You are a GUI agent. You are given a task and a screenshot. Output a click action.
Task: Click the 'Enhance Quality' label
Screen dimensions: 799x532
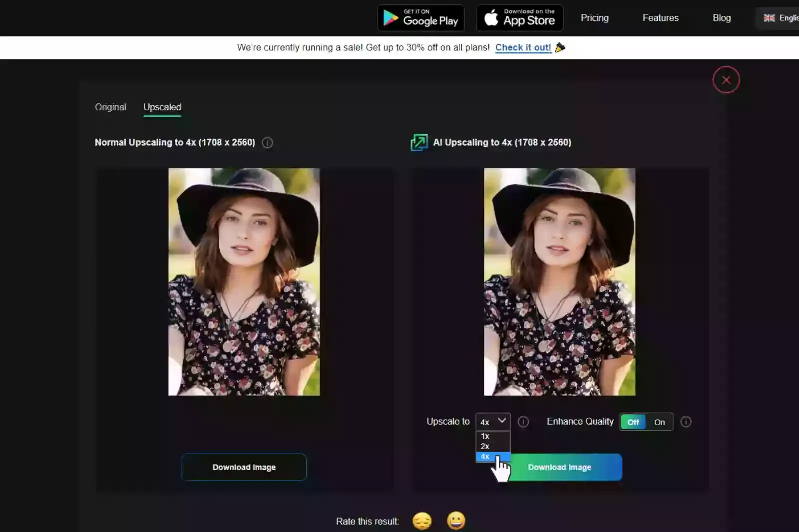tap(580, 422)
